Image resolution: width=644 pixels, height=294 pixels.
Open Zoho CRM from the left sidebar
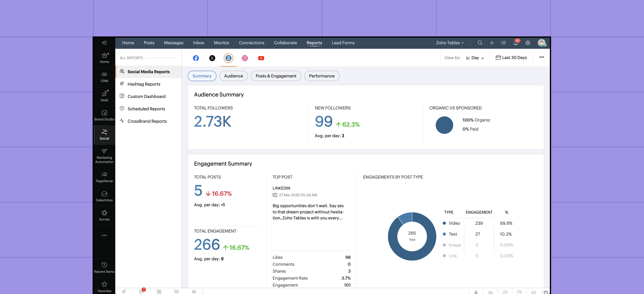tap(104, 77)
